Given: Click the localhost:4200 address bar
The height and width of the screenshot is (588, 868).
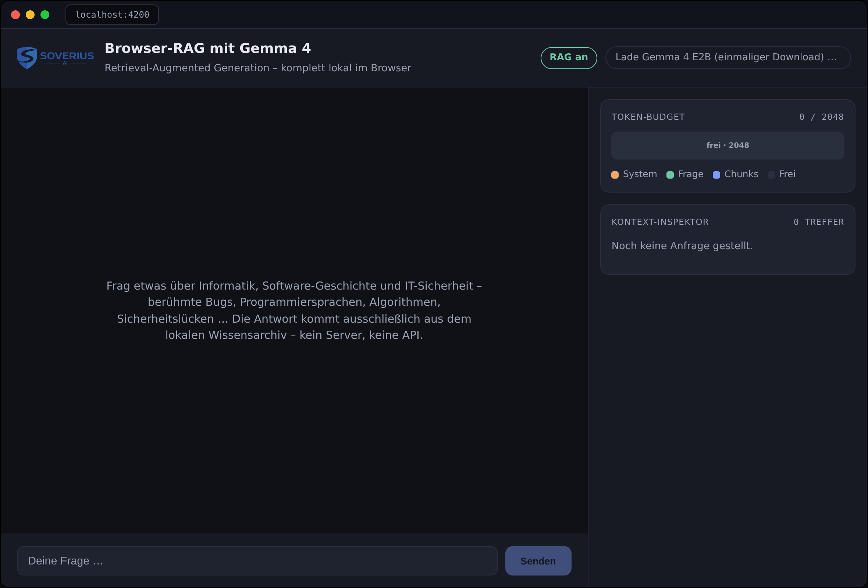Looking at the screenshot, I should click(x=112, y=15).
